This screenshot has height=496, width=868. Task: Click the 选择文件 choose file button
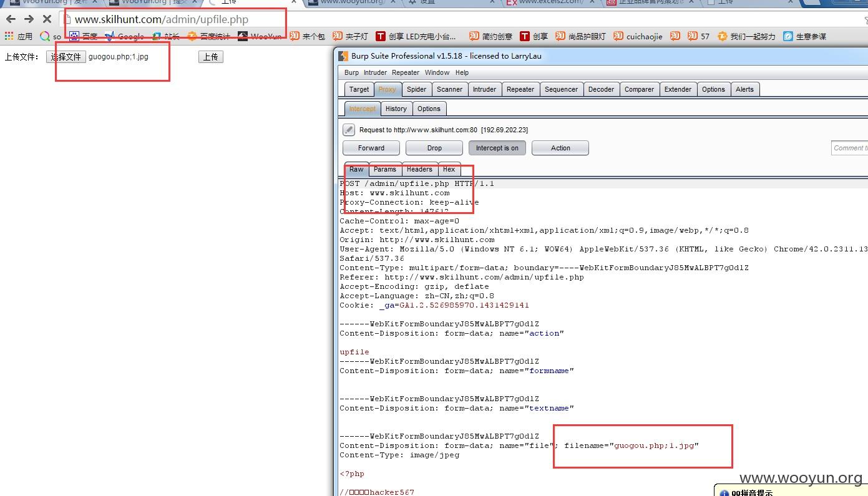click(x=66, y=57)
